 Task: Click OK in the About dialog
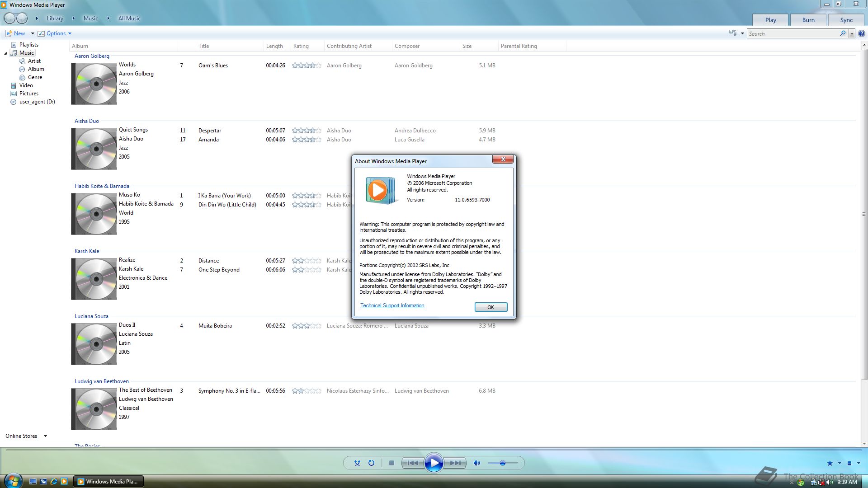(491, 307)
